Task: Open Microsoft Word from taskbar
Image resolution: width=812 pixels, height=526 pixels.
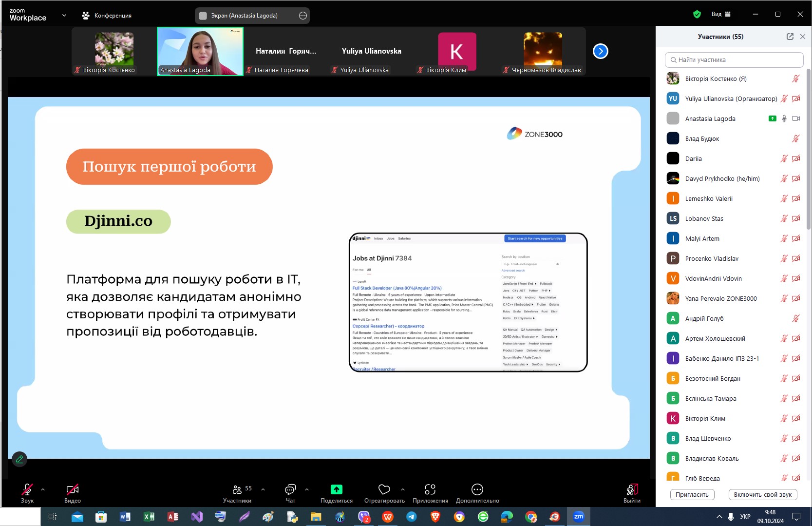Action: point(125,517)
